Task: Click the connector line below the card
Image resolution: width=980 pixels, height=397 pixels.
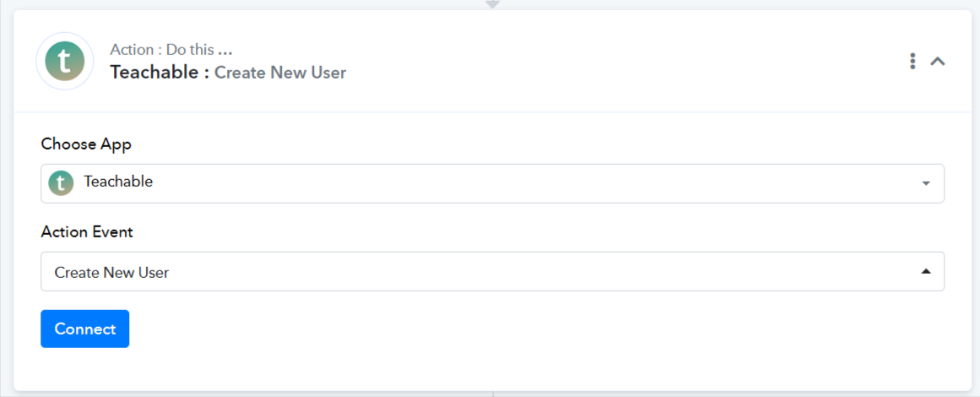Action: (x=493, y=394)
